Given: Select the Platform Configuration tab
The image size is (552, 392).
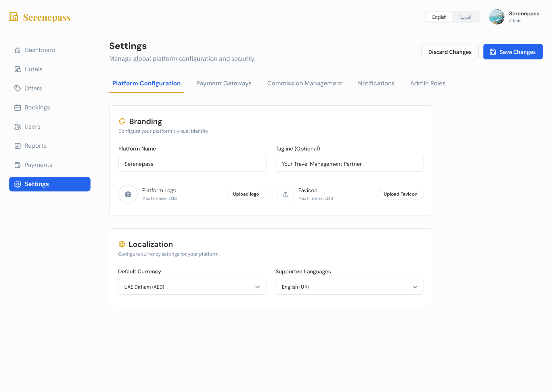Looking at the screenshot, I should (x=146, y=83).
